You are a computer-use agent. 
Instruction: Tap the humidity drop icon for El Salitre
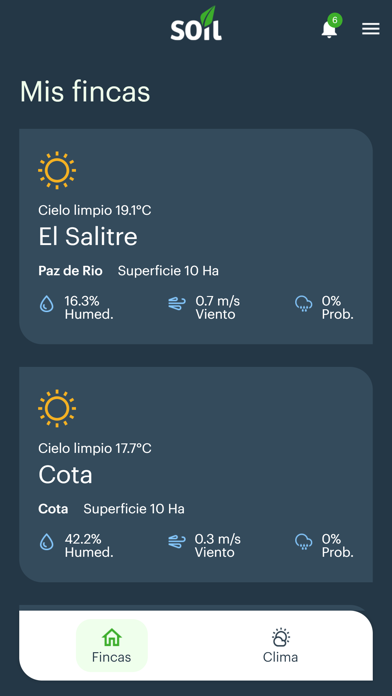tap(47, 304)
